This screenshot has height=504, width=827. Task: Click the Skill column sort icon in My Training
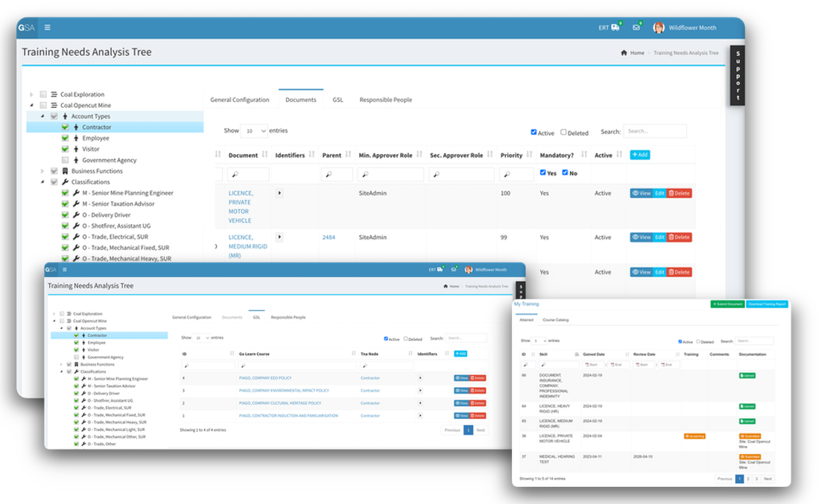click(x=577, y=354)
